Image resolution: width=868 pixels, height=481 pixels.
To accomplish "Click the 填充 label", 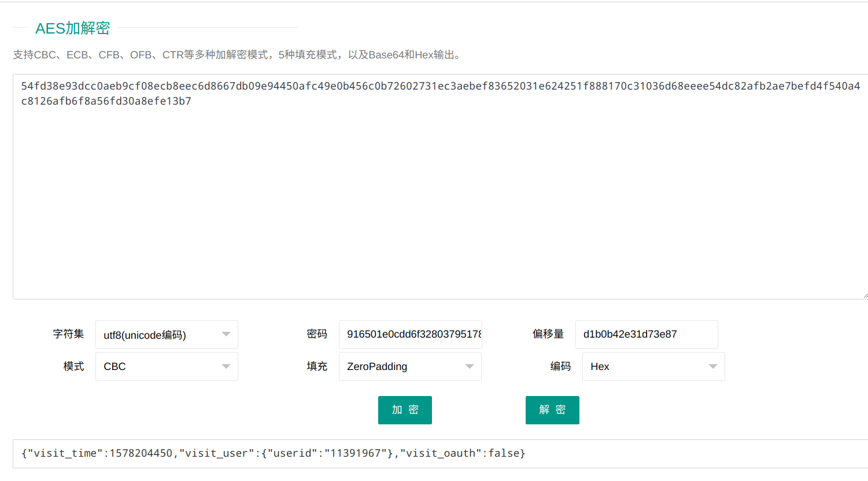I will [x=317, y=367].
